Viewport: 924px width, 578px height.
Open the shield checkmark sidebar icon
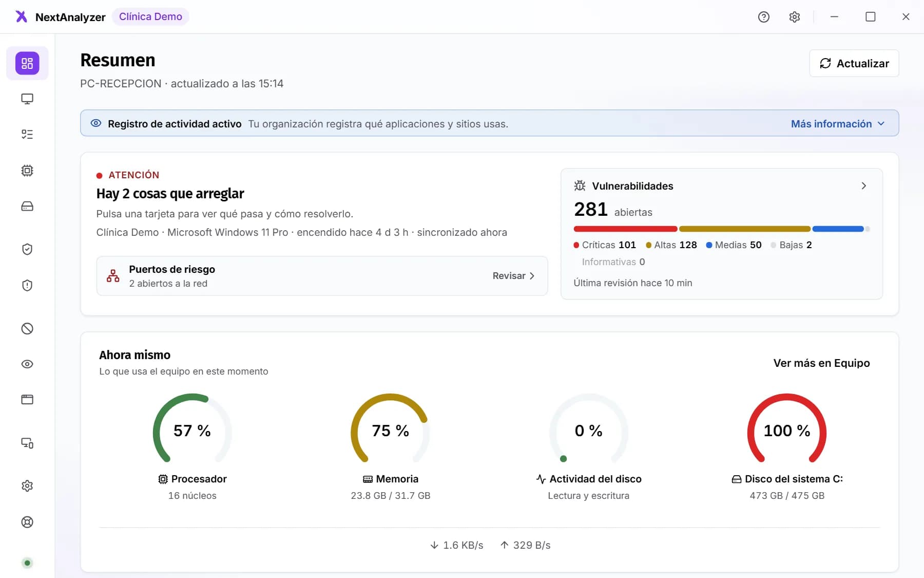point(27,249)
